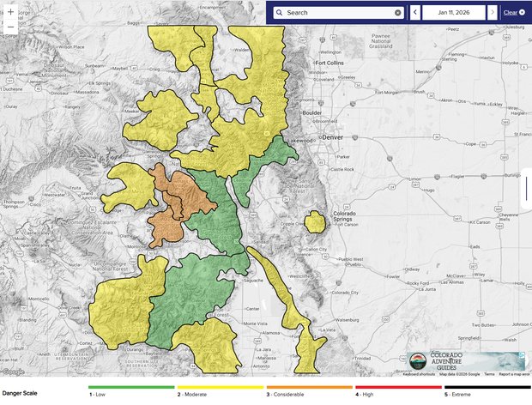Screen dimensions: 532x405
Task: Click the yellow zone near Colorado Springs
Action: [315, 222]
